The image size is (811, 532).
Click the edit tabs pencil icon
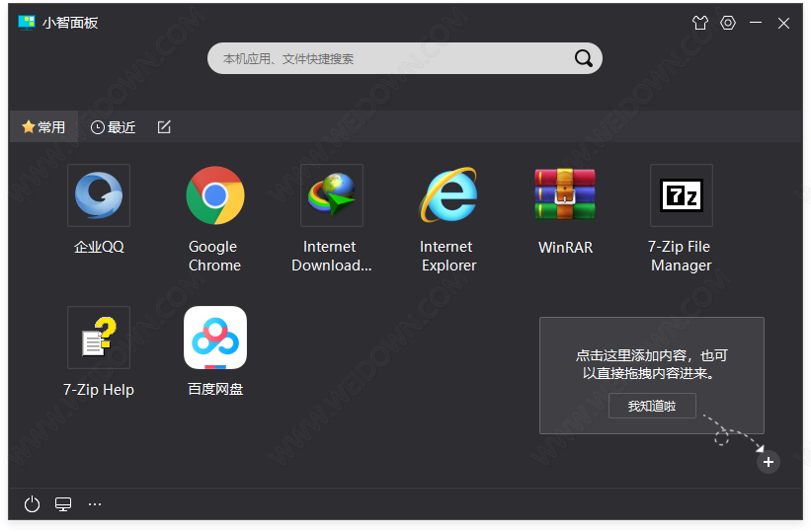click(x=164, y=127)
